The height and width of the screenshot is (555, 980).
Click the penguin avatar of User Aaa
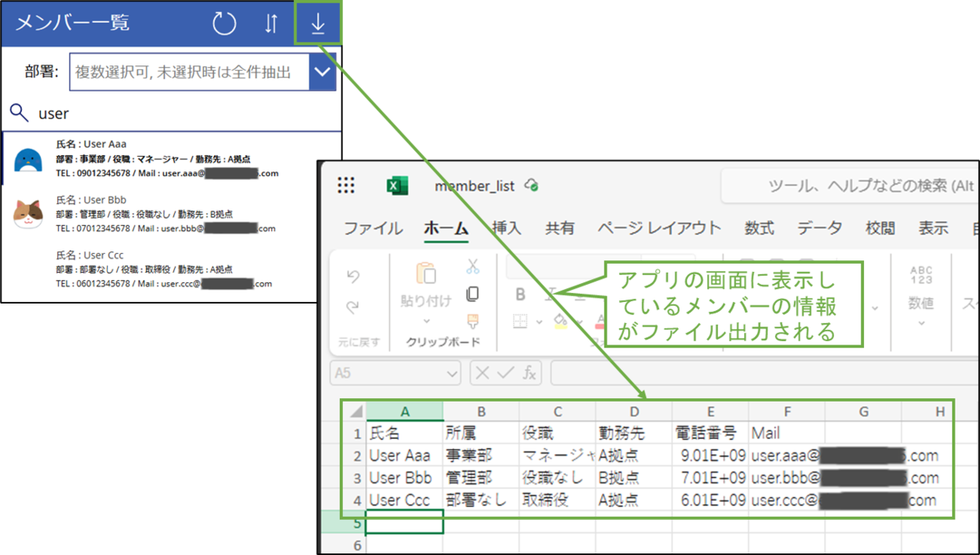29,159
